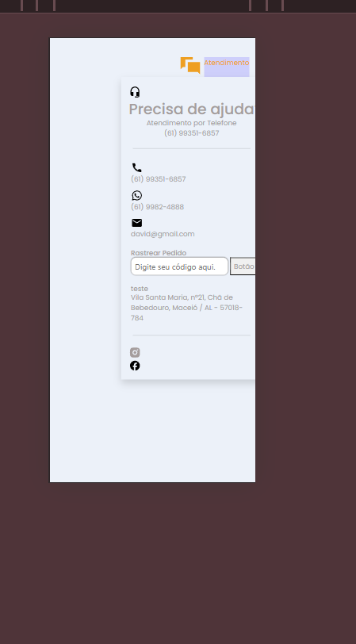Click the Rastrear Pedido label

point(159,253)
